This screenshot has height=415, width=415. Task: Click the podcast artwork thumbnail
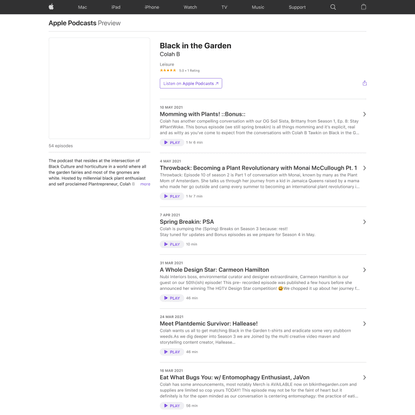[x=99, y=88]
